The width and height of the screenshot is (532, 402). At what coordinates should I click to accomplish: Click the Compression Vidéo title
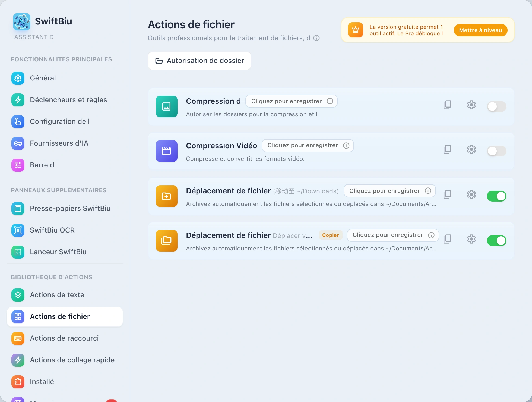click(221, 146)
